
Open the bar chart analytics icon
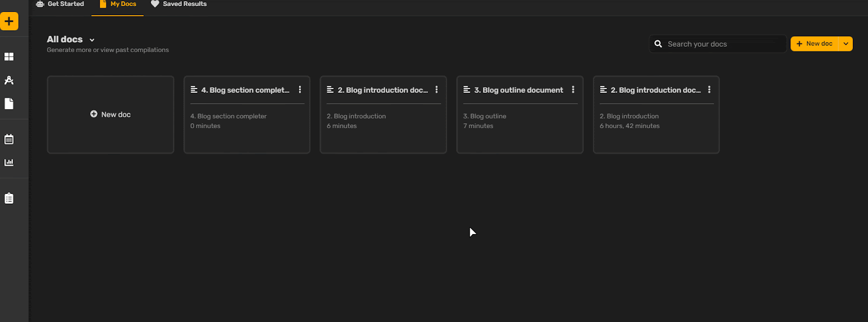pyautogui.click(x=9, y=162)
